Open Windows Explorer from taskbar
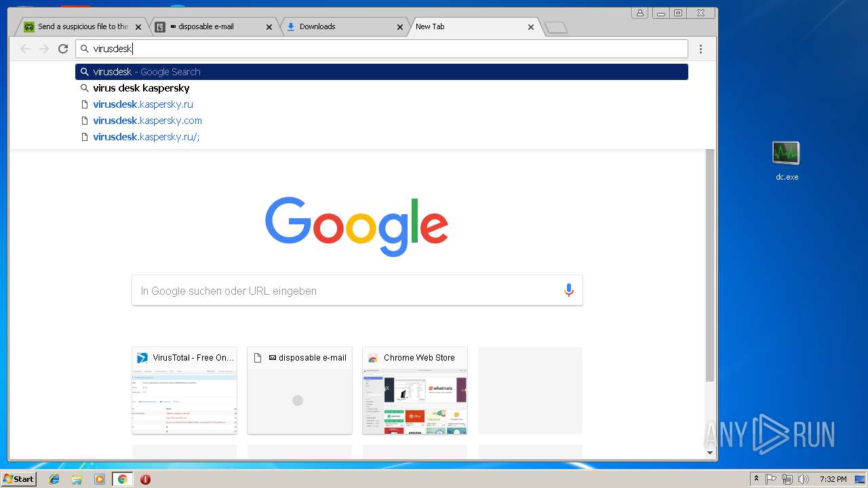This screenshot has width=868, height=488. pyautogui.click(x=77, y=479)
